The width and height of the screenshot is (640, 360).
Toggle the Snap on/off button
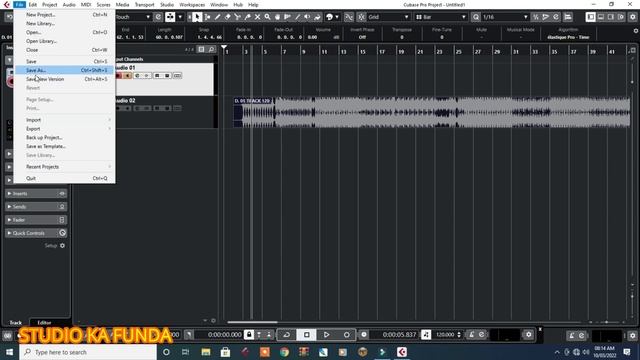pyautogui.click(x=362, y=17)
